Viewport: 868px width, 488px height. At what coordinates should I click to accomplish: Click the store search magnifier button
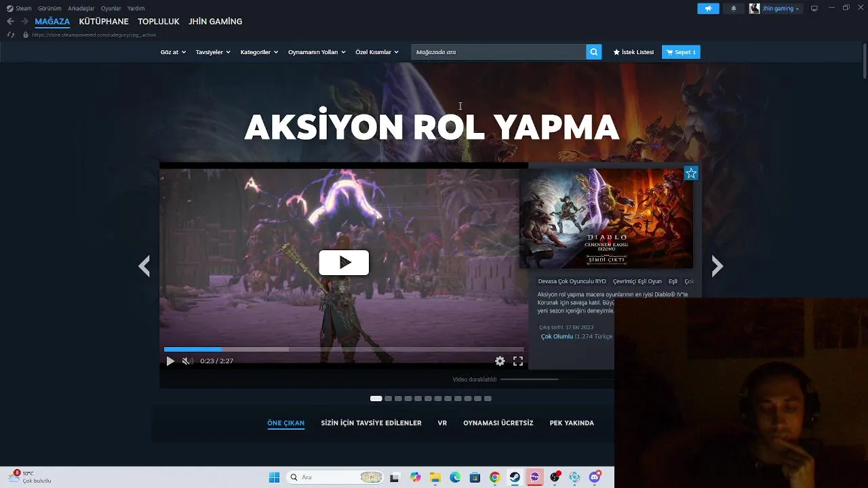pos(594,52)
